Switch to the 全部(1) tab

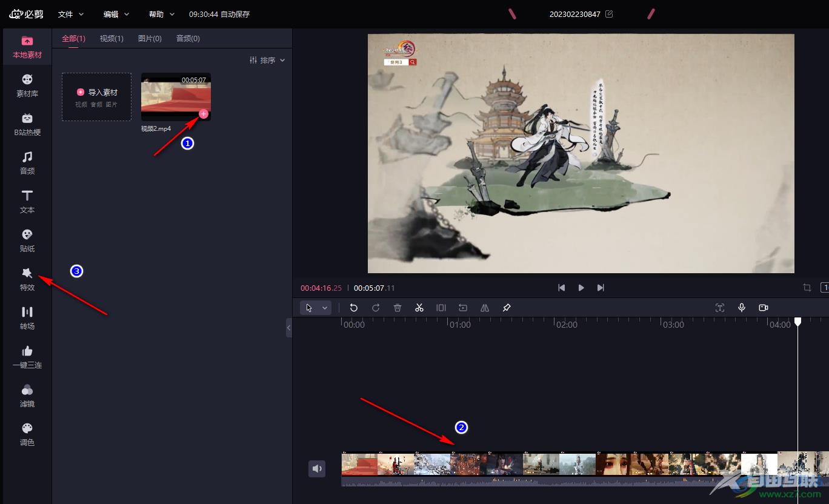73,39
